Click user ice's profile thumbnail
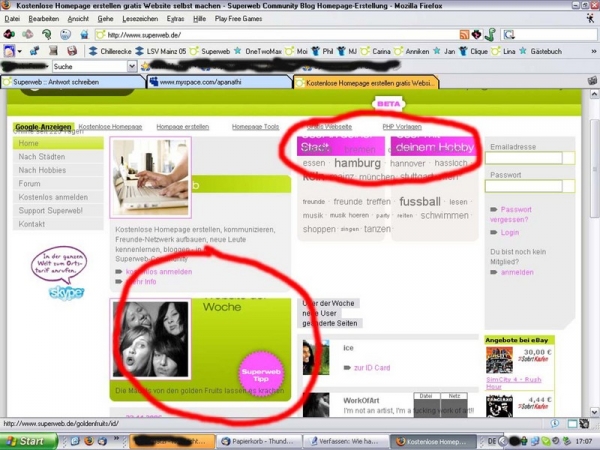 click(316, 357)
